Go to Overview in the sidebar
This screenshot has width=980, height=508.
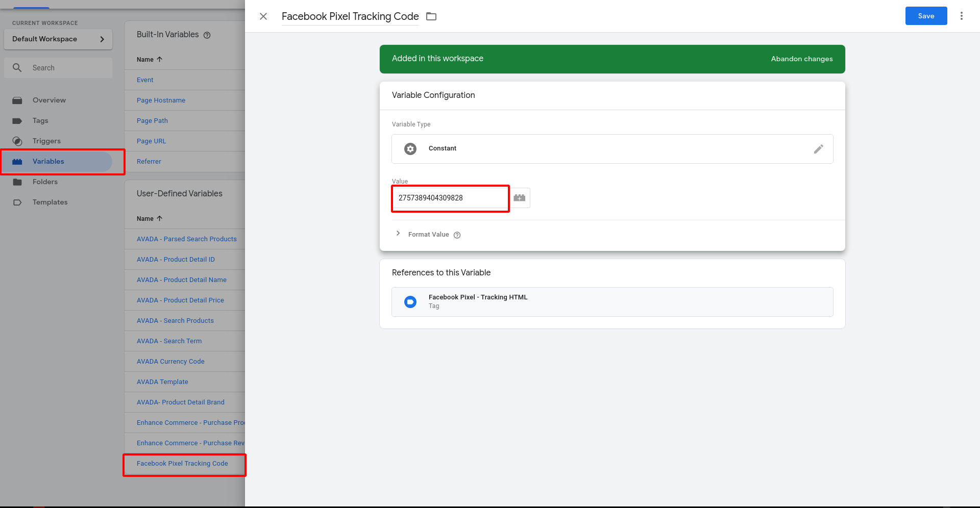(49, 100)
